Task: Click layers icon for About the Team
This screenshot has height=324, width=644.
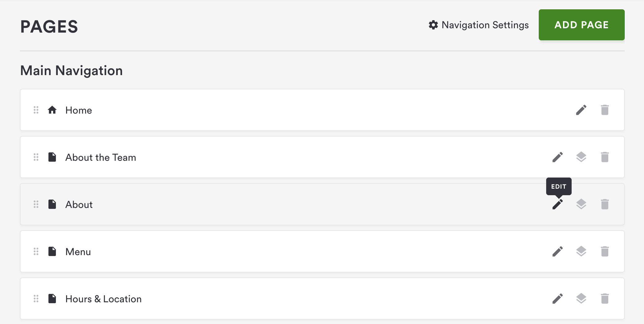Action: coord(581,157)
